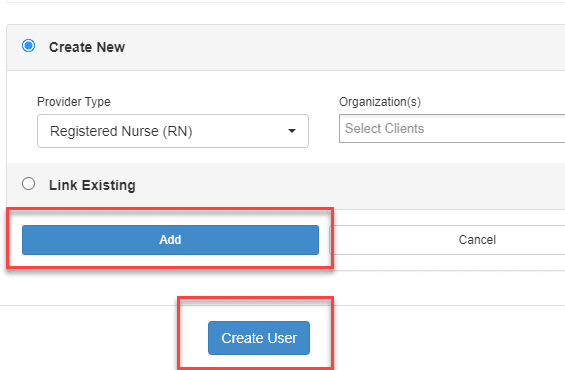Click the blue Add button
565x370 pixels.
(x=170, y=240)
